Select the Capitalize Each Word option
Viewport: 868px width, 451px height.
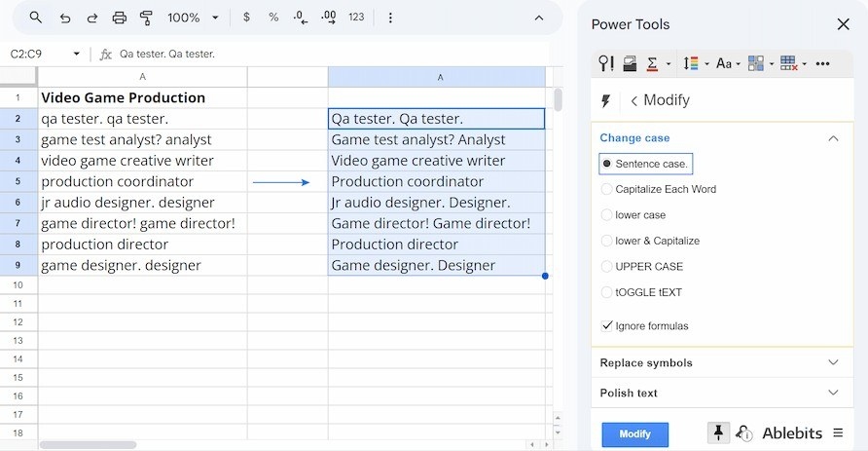click(659, 190)
